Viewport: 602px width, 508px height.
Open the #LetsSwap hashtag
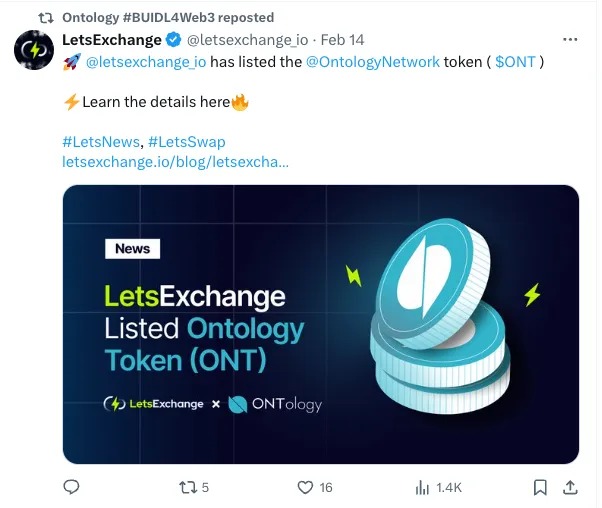coord(191,142)
